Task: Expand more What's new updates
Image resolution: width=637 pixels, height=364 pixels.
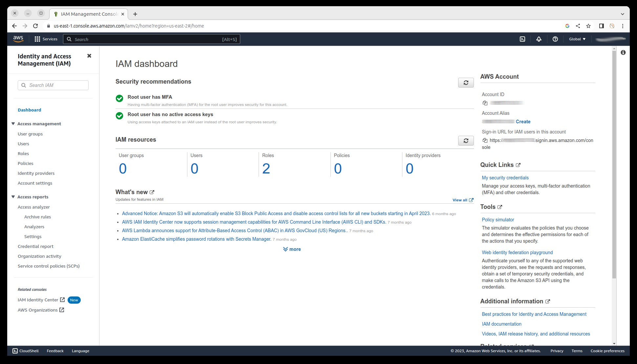Action: (292, 249)
